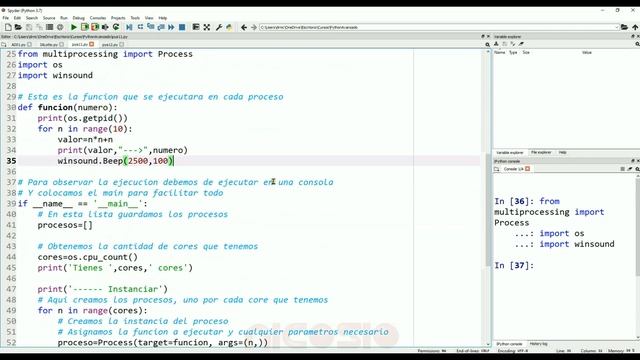Start debugging the file

point(129,27)
